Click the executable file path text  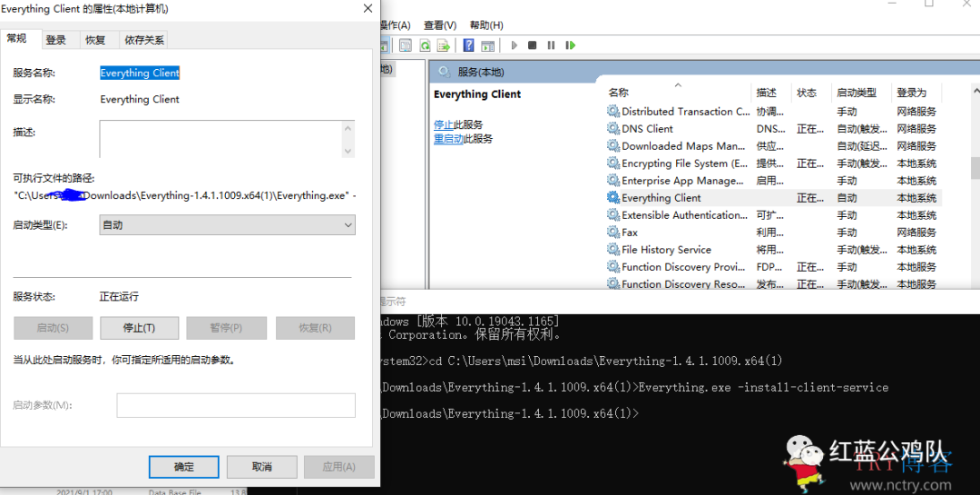click(185, 196)
